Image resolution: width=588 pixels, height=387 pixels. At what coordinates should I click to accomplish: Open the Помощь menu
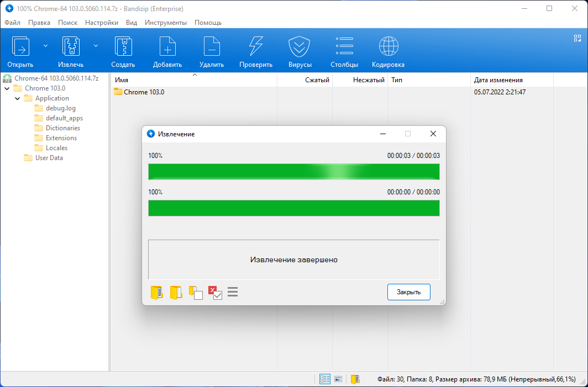tap(208, 23)
